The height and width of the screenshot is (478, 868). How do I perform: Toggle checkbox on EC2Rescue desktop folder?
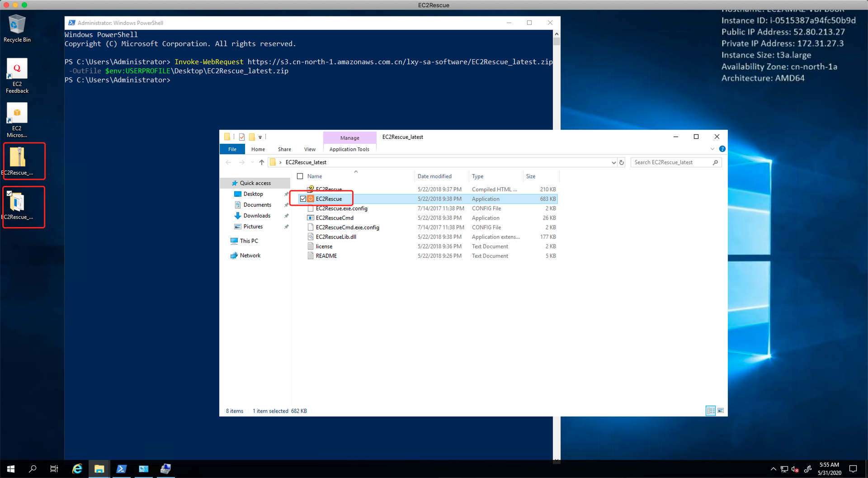9,194
